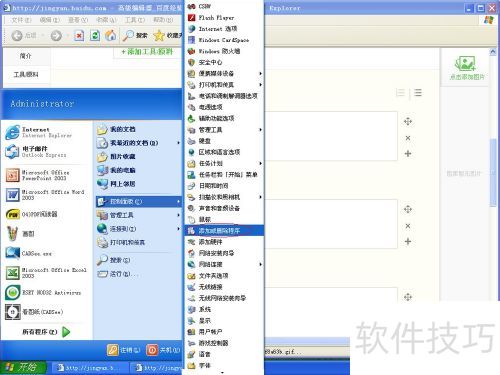Click first step text box in page
The height and width of the screenshot is (375, 500).
[x=331, y=136]
